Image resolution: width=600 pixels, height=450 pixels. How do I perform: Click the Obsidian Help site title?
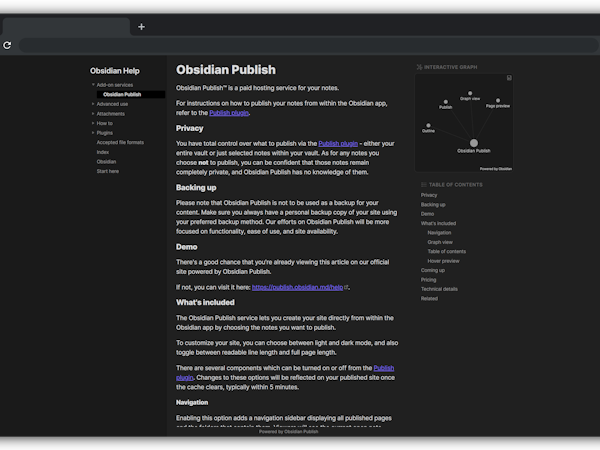pyautogui.click(x=115, y=71)
